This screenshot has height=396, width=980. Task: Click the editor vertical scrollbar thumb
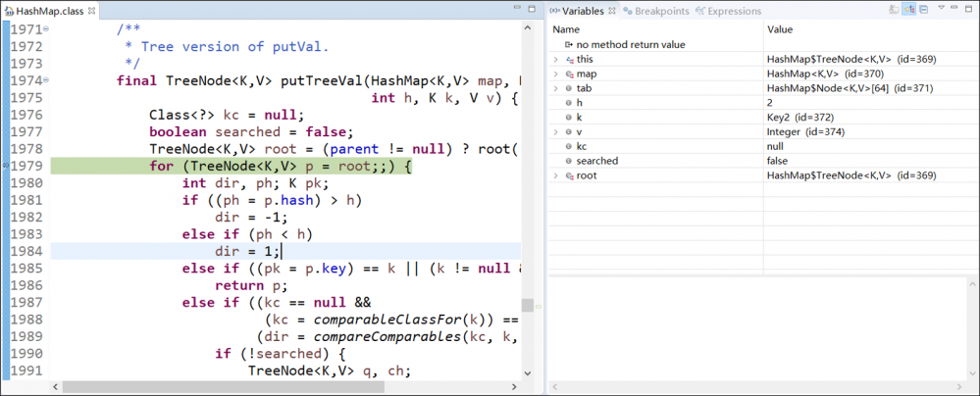click(528, 305)
